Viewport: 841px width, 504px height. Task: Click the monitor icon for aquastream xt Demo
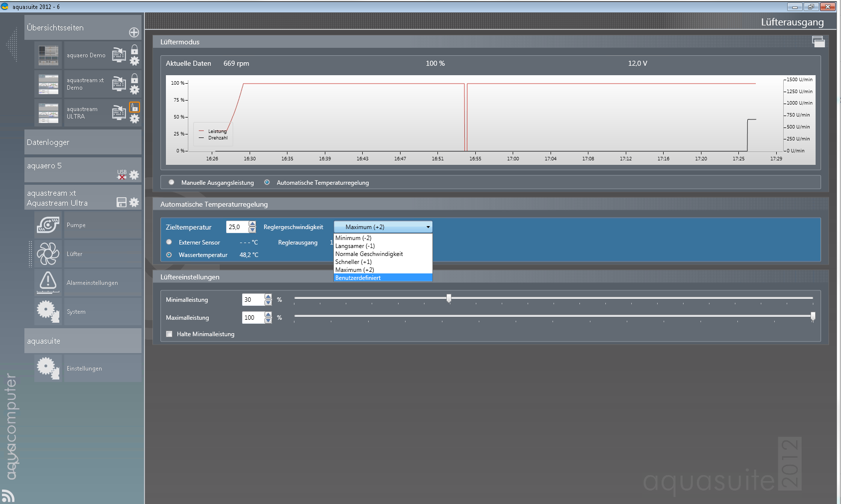[x=119, y=84]
